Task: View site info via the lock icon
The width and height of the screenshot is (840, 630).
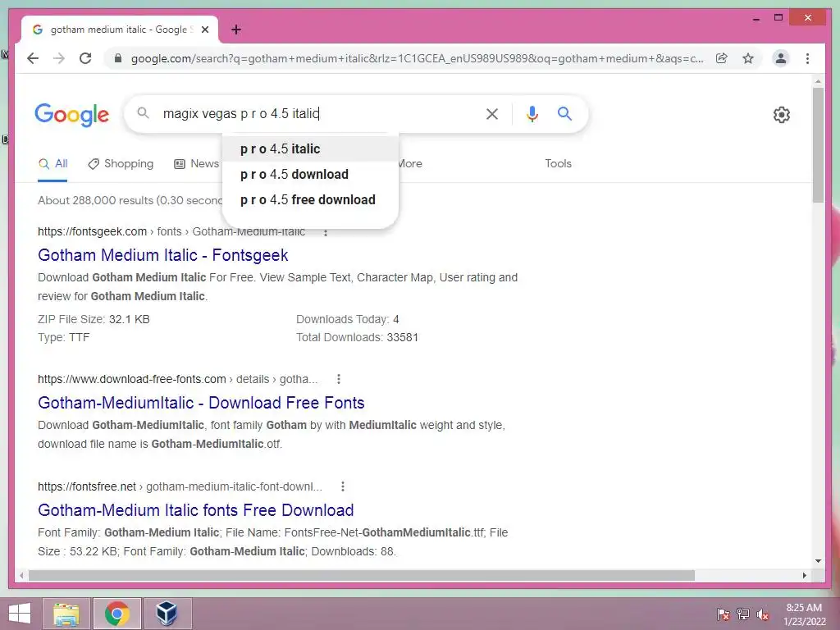Action: click(x=118, y=58)
